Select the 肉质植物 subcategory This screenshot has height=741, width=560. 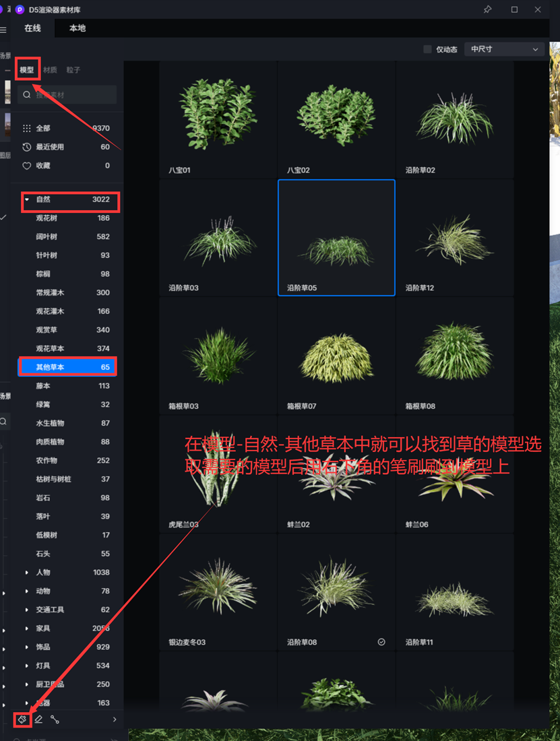click(67, 442)
